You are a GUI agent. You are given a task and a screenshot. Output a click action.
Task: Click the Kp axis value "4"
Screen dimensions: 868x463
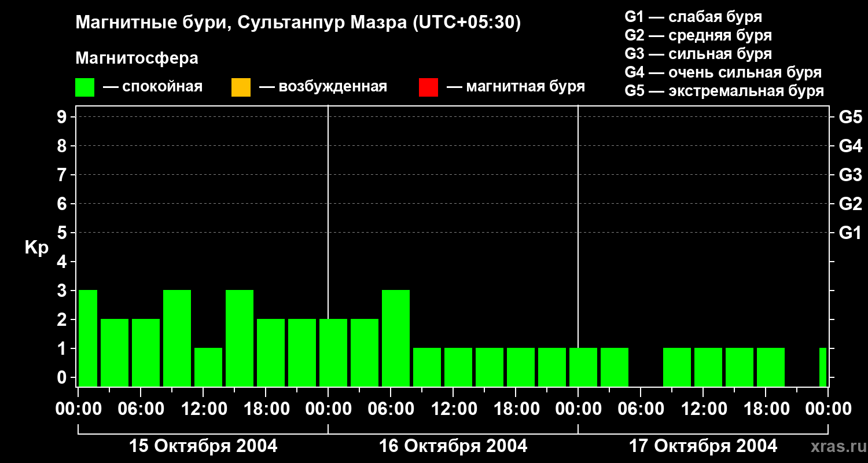pyautogui.click(x=63, y=262)
